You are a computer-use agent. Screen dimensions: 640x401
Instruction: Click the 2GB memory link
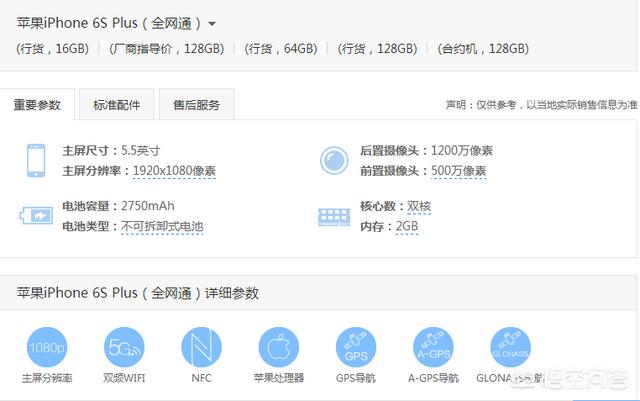[407, 226]
